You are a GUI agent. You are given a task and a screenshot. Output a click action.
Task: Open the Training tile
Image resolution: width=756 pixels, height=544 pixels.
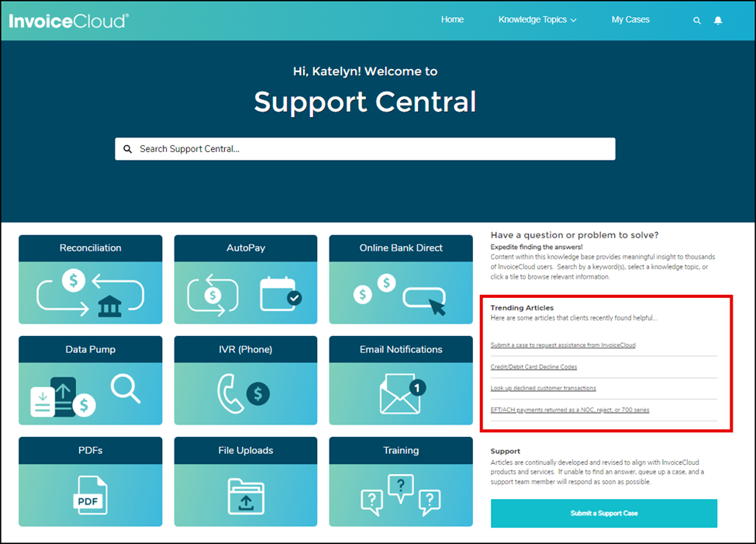click(401, 482)
